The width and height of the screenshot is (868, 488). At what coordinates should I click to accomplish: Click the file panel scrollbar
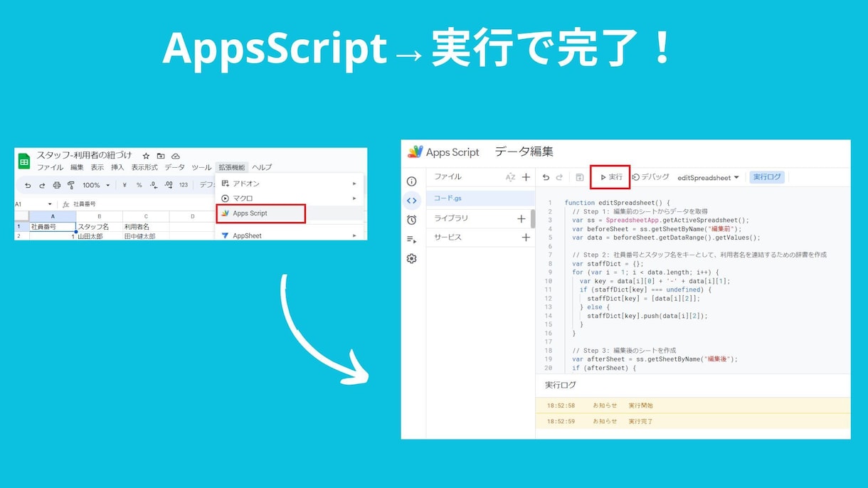[533, 219]
